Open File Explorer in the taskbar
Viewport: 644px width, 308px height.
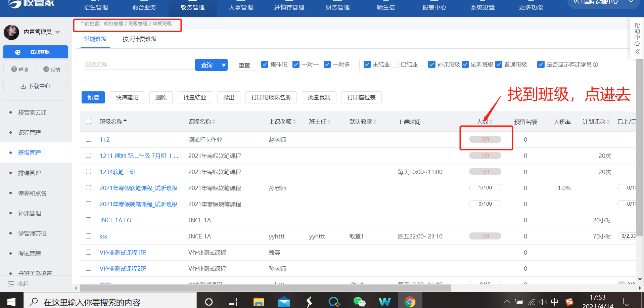pos(259,302)
